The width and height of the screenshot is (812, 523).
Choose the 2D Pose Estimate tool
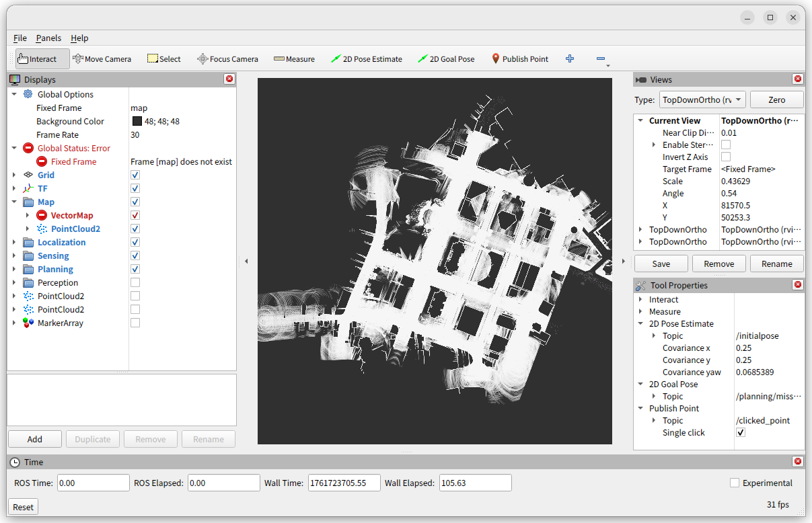point(366,59)
